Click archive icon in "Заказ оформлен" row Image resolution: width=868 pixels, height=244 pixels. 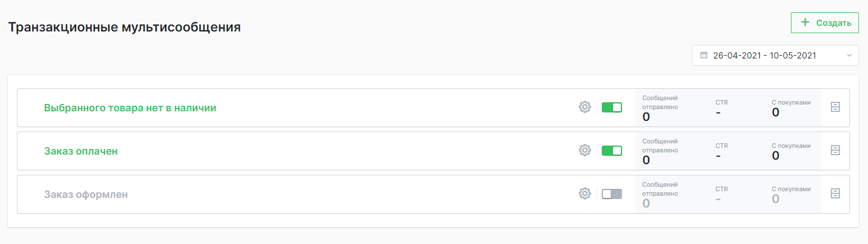(x=835, y=194)
